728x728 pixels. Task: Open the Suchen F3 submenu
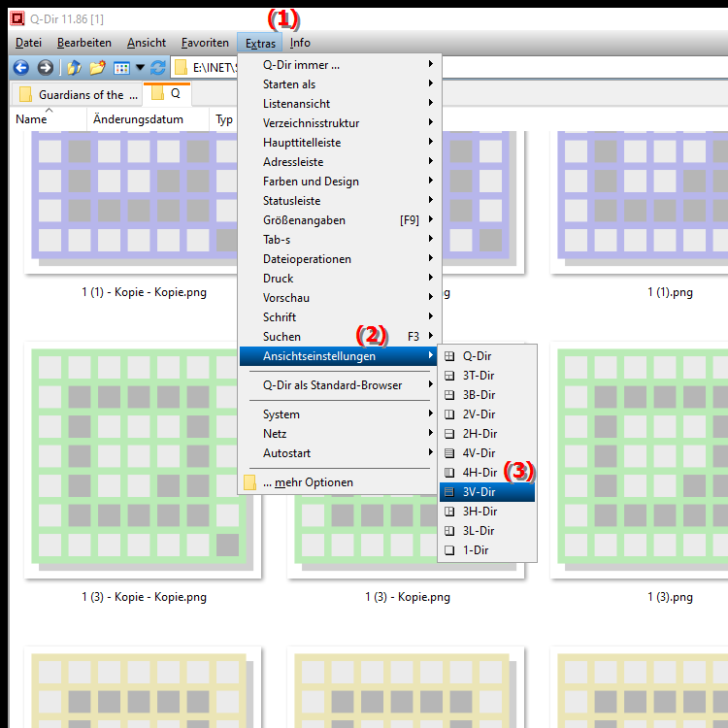[339, 337]
